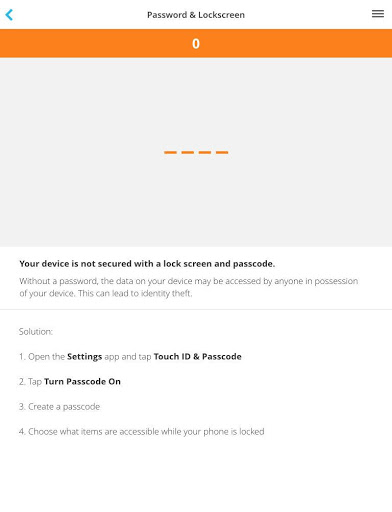The width and height of the screenshot is (392, 512).
Task: Select the first orange passcode dash
Action: click(170, 152)
